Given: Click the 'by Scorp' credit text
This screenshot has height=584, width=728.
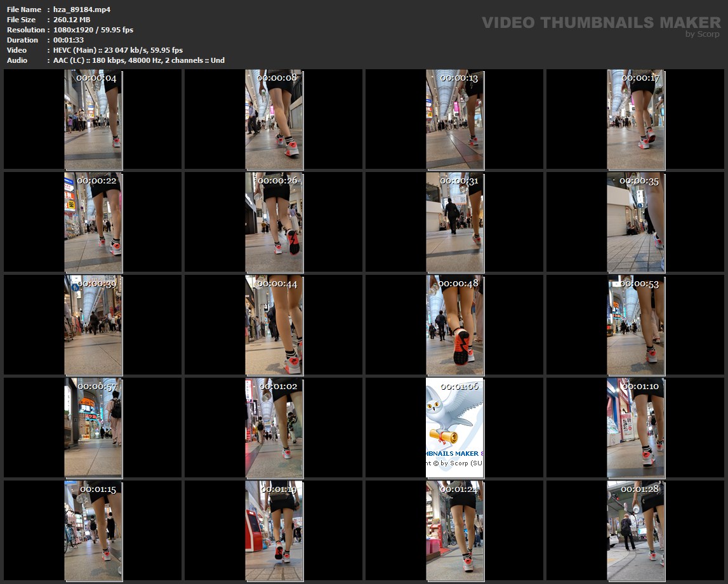Looking at the screenshot, I should [703, 34].
